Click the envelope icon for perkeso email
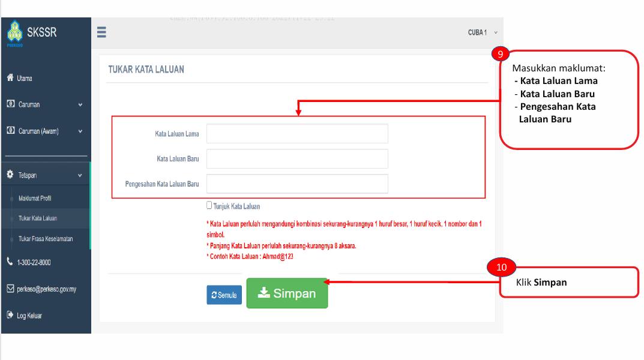Viewport: 644px width, 360px height. point(10,289)
